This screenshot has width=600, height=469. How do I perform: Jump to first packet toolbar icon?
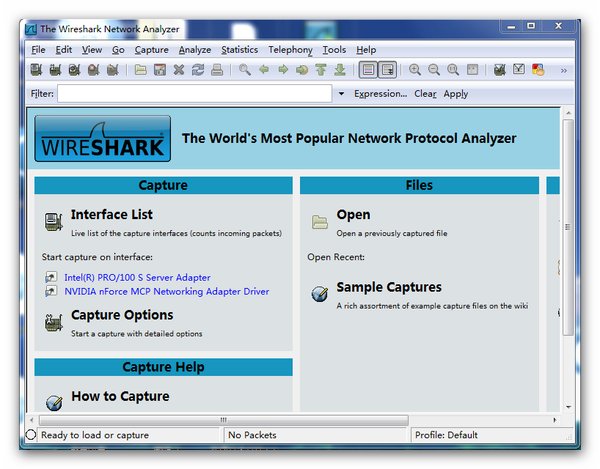(x=321, y=70)
